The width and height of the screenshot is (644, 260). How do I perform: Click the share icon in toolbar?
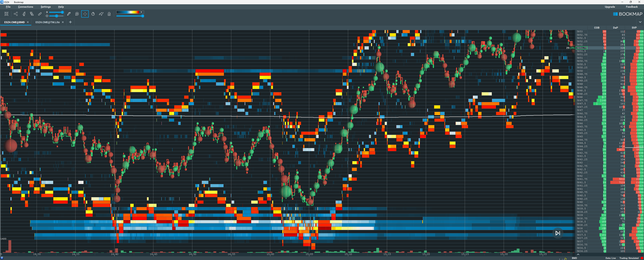(16, 14)
